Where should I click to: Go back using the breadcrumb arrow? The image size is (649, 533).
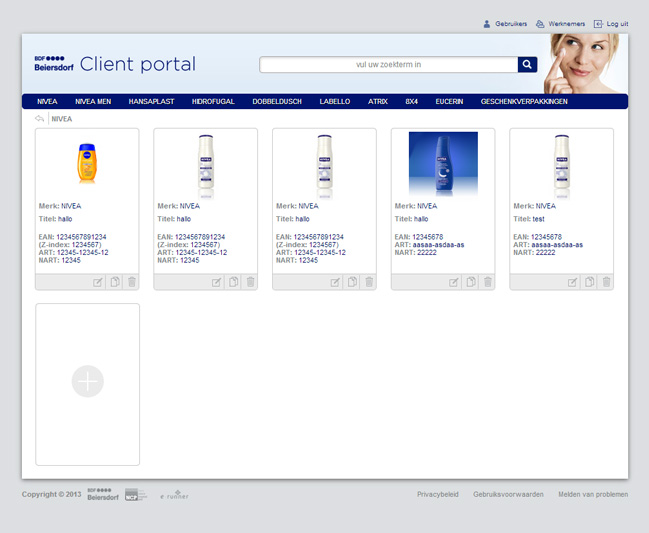coord(39,119)
